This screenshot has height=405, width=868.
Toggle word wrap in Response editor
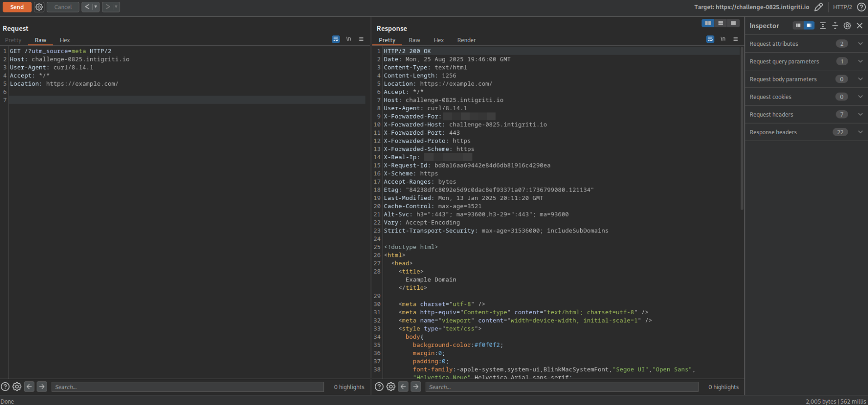click(x=710, y=39)
